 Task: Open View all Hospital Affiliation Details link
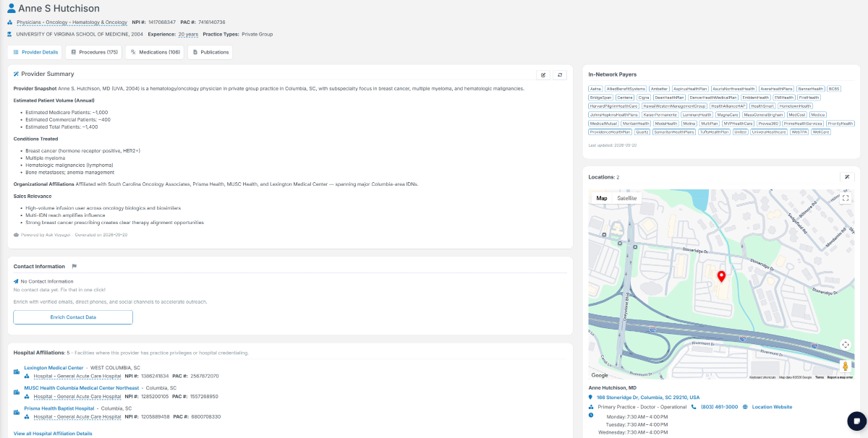point(53,434)
